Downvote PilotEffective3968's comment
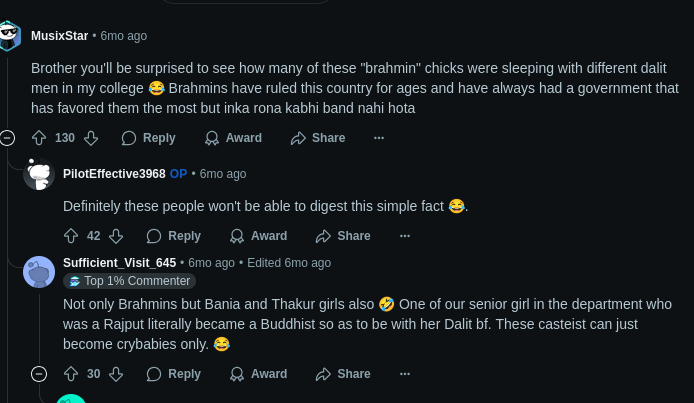Viewport: 694px width, 403px height. 116,236
